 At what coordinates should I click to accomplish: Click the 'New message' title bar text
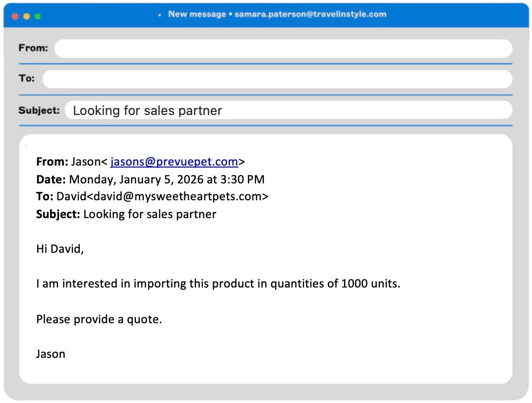(x=197, y=14)
